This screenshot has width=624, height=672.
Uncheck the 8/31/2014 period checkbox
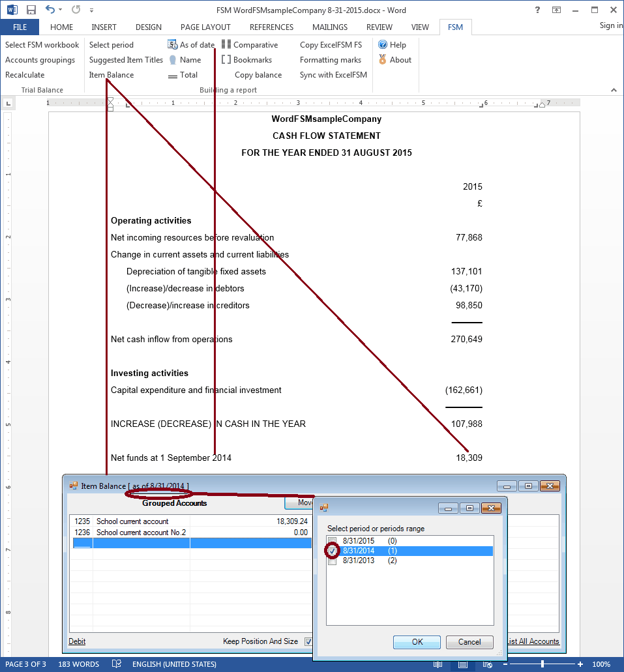pyautogui.click(x=332, y=551)
